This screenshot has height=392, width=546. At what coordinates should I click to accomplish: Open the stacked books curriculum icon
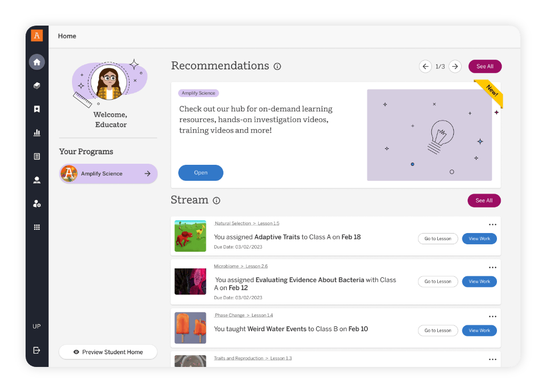tap(37, 86)
